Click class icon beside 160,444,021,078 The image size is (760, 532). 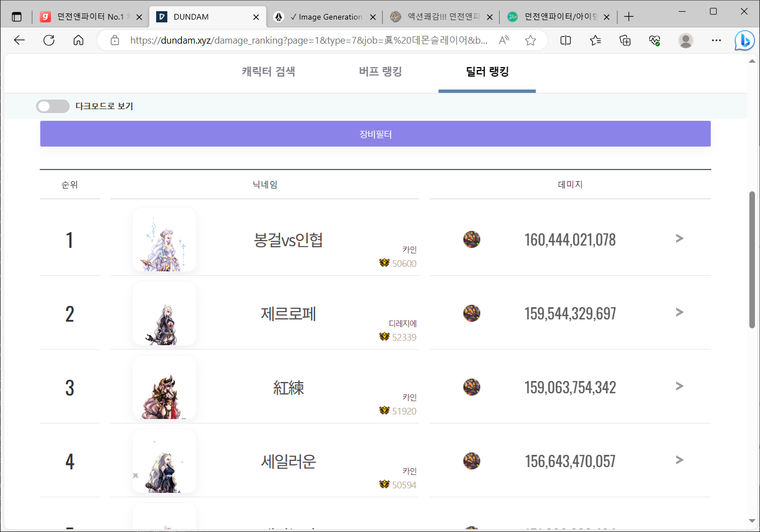pyautogui.click(x=472, y=239)
